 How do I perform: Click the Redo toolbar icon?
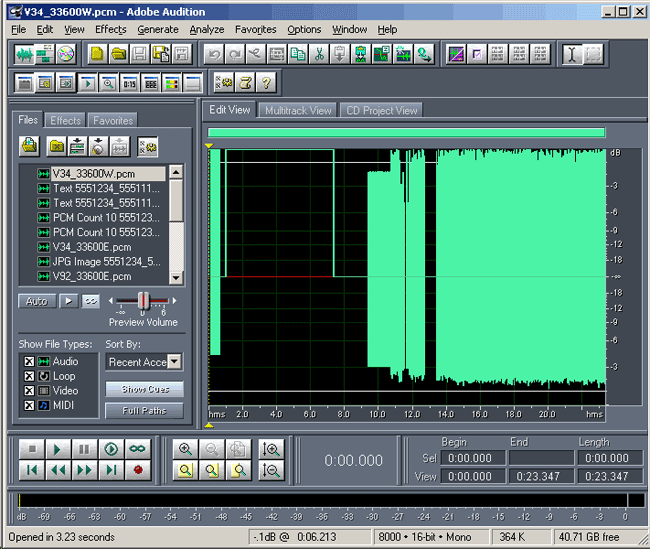point(235,54)
